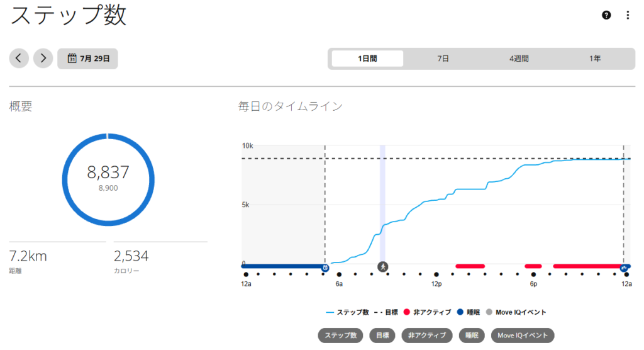Open the help question mark icon
This screenshot has height=350, width=644.
pos(606,15)
